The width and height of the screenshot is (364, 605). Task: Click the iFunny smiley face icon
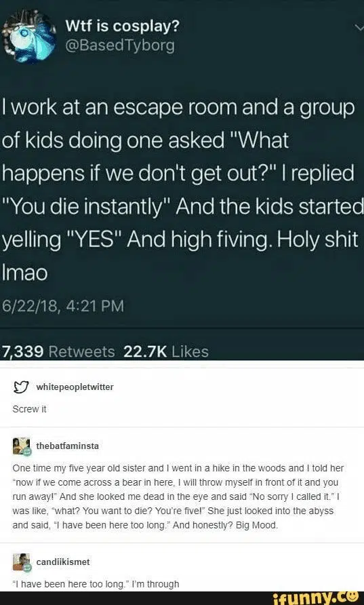[x=355, y=597]
